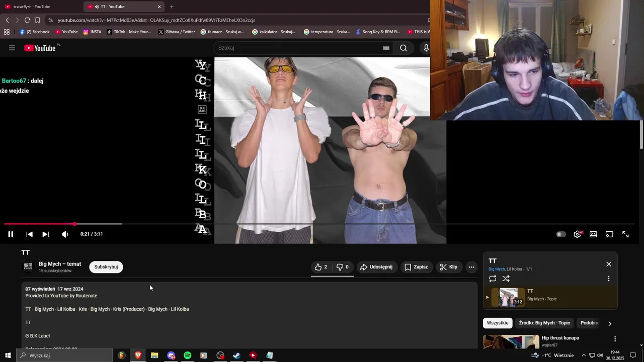Select the Wszystkie filter chip

point(498,323)
